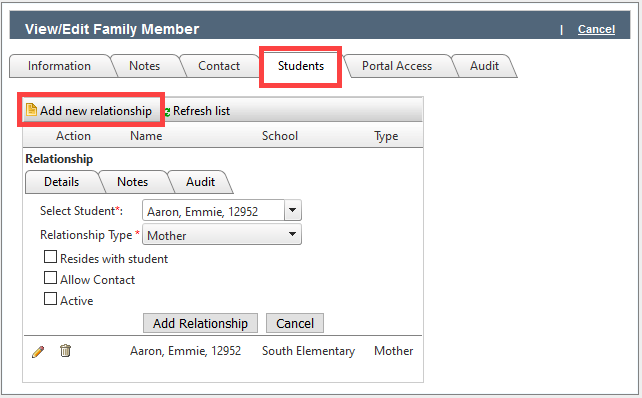
Task: Enable the Allow Contact checkbox
Action: (x=50, y=278)
